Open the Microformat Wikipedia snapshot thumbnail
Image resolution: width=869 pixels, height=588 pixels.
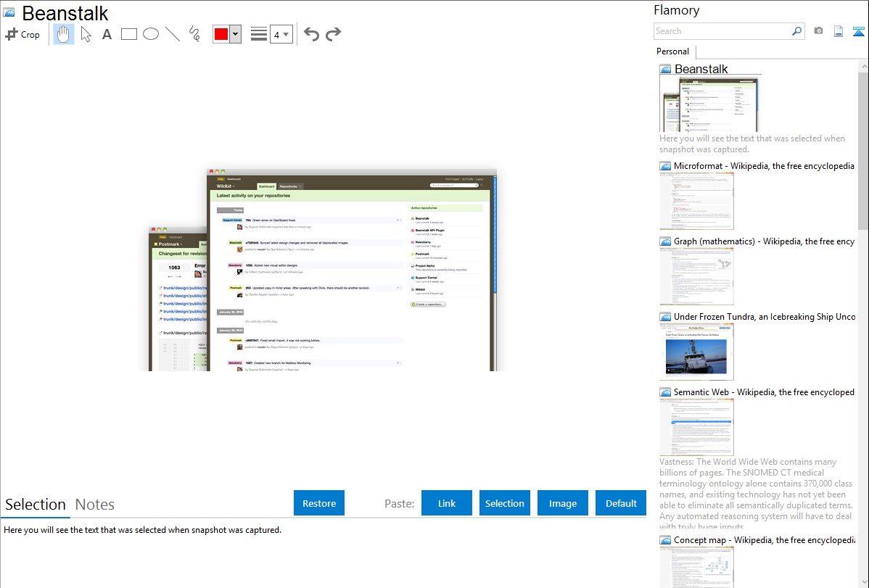[696, 201]
